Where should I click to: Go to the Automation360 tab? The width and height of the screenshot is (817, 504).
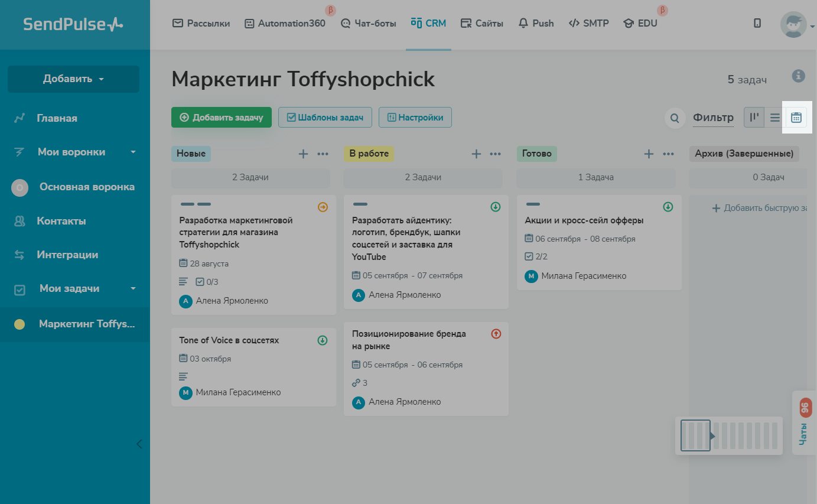(284, 24)
